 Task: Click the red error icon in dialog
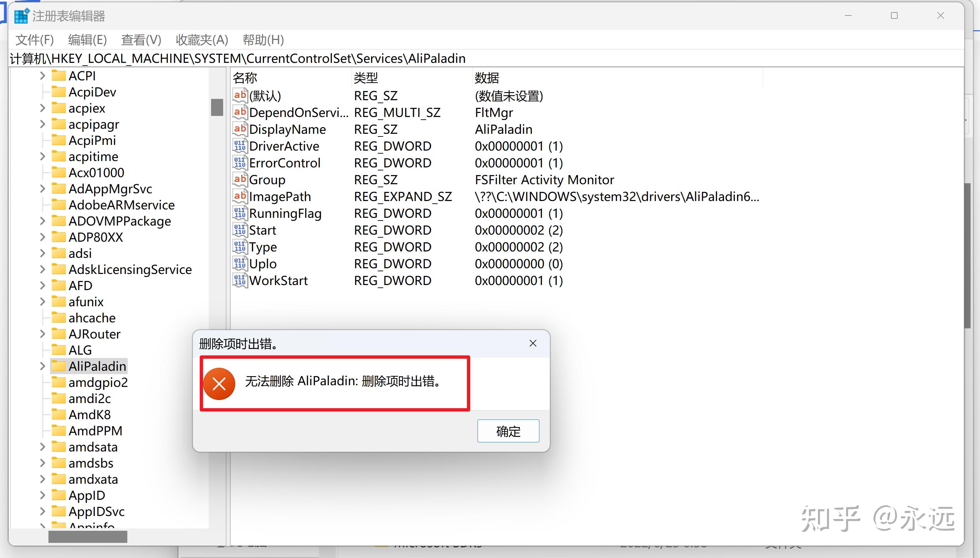(x=219, y=384)
